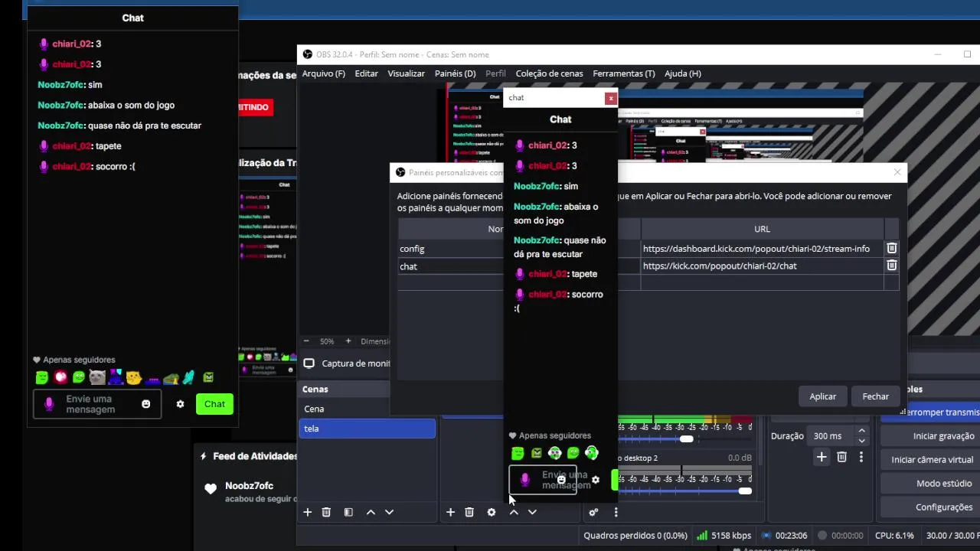980x551 pixels.
Task: Open audio mixer three-dots menu
Action: point(616,512)
